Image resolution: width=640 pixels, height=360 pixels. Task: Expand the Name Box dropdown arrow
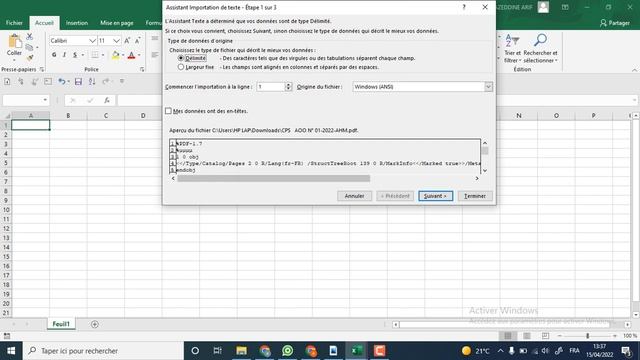[45, 100]
